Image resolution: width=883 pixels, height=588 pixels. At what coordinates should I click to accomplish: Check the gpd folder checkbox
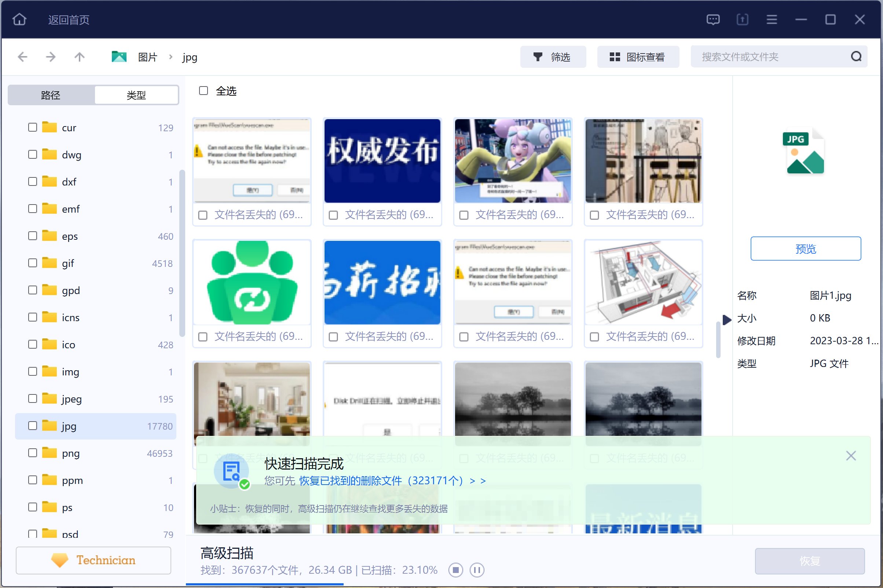coord(33,290)
